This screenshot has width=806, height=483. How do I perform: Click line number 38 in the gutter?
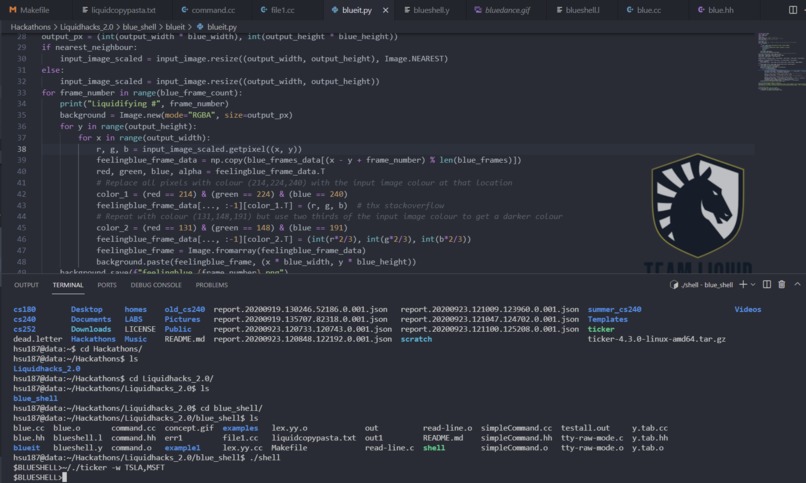point(22,149)
